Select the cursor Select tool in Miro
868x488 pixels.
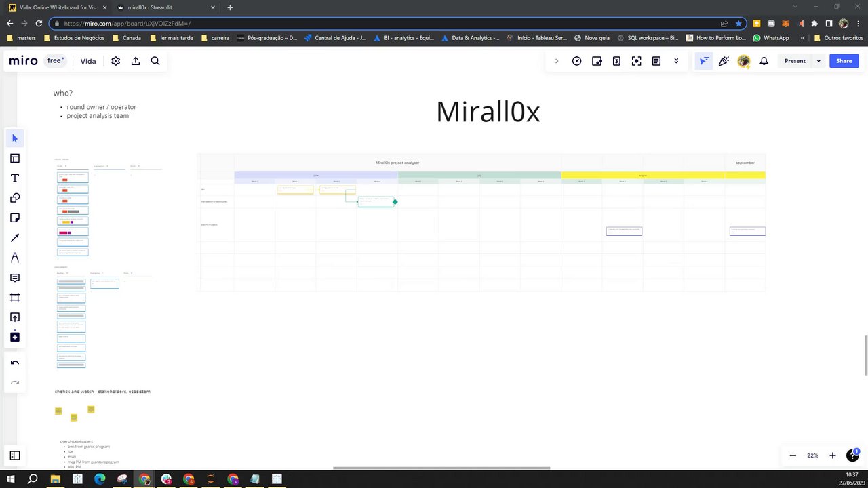tap(15, 138)
